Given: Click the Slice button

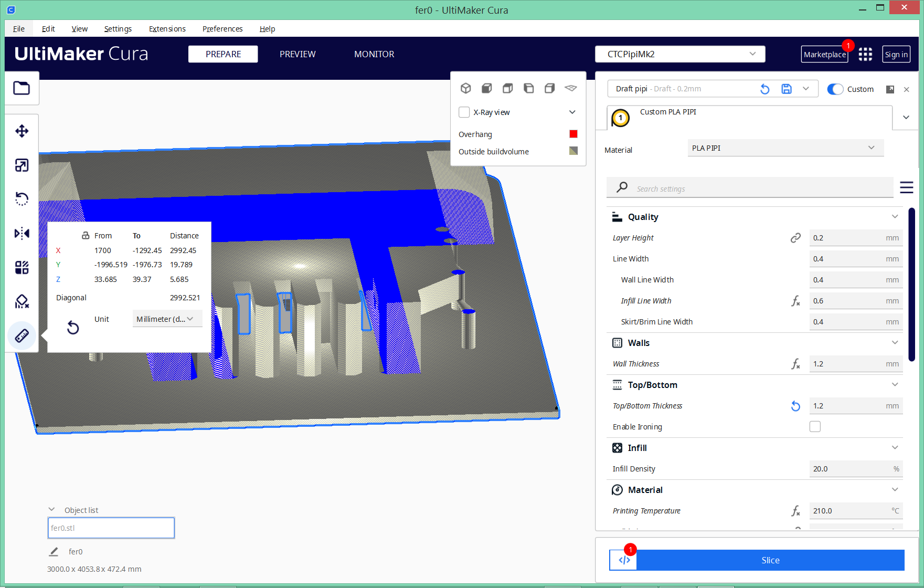Looking at the screenshot, I should point(771,560).
